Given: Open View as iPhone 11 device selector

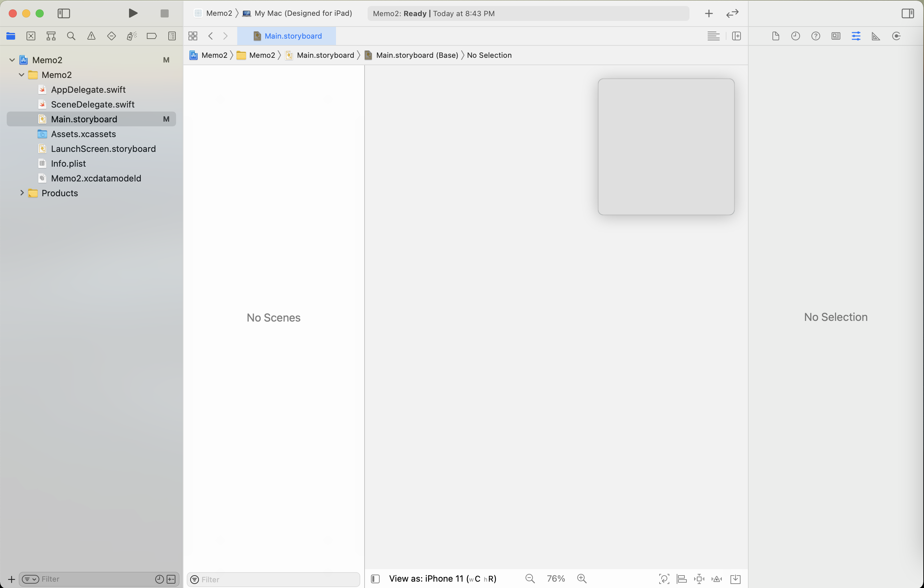Looking at the screenshot, I should click(x=443, y=578).
